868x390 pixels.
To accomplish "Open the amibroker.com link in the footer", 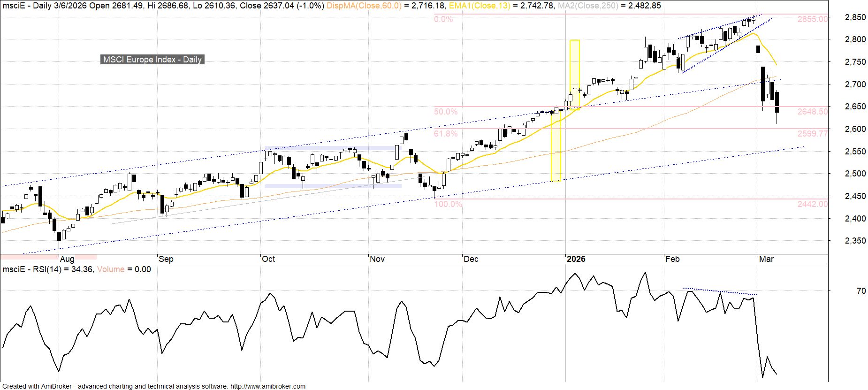I will click(x=267, y=386).
